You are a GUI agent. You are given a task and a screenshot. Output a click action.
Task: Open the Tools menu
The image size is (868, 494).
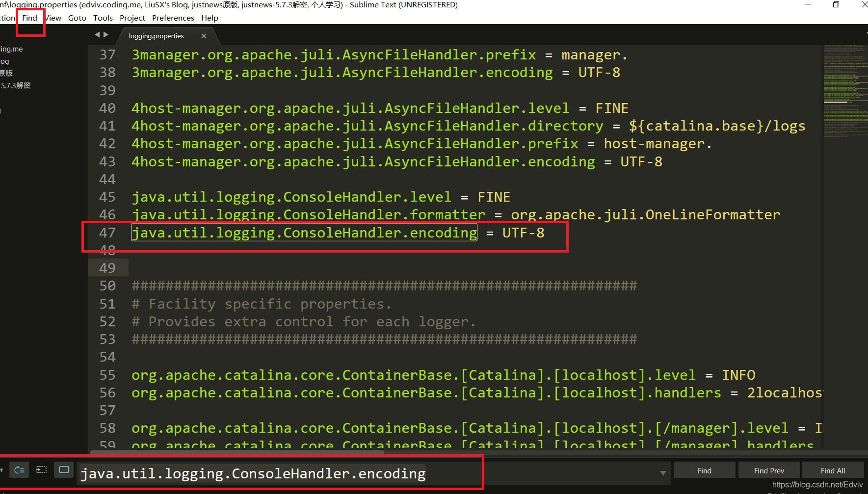103,18
